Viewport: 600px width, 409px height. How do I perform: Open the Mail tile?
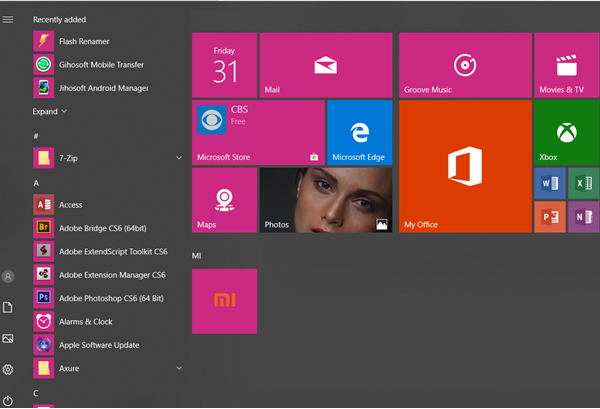click(326, 65)
